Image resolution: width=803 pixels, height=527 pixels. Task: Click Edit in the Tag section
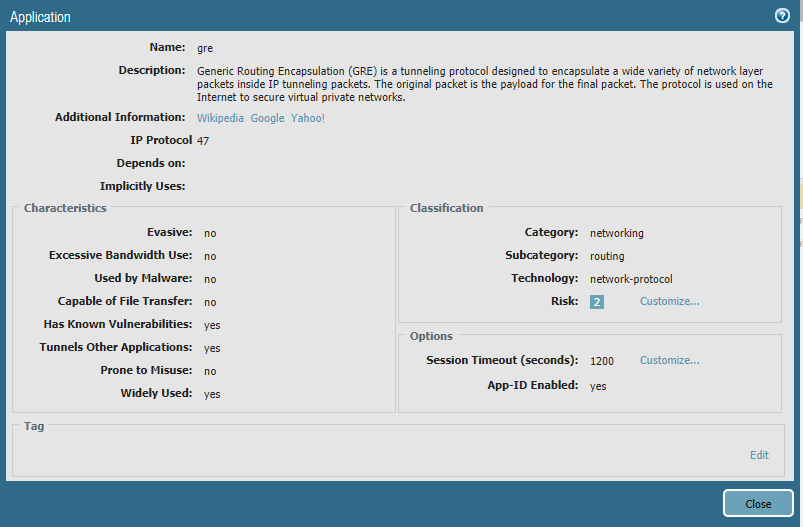759,455
